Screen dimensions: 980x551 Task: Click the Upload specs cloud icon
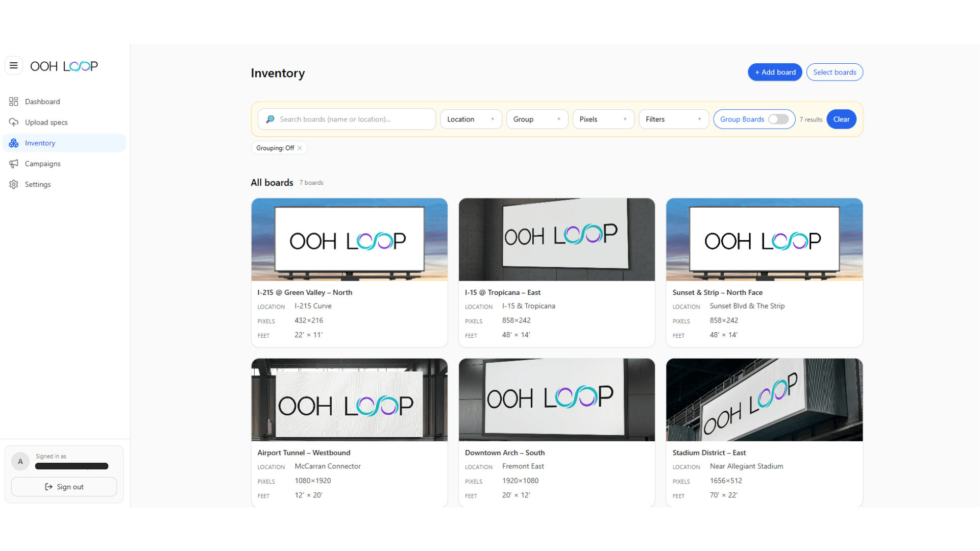(x=13, y=122)
